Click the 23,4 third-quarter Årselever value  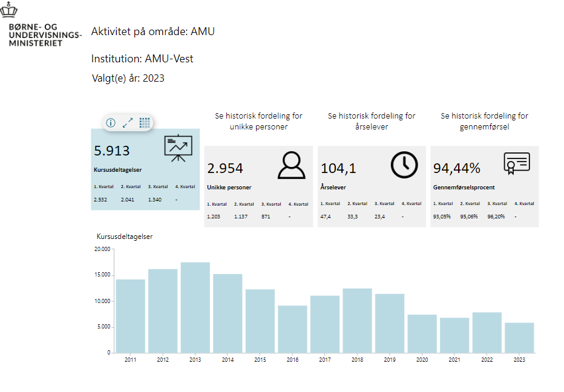tap(379, 217)
